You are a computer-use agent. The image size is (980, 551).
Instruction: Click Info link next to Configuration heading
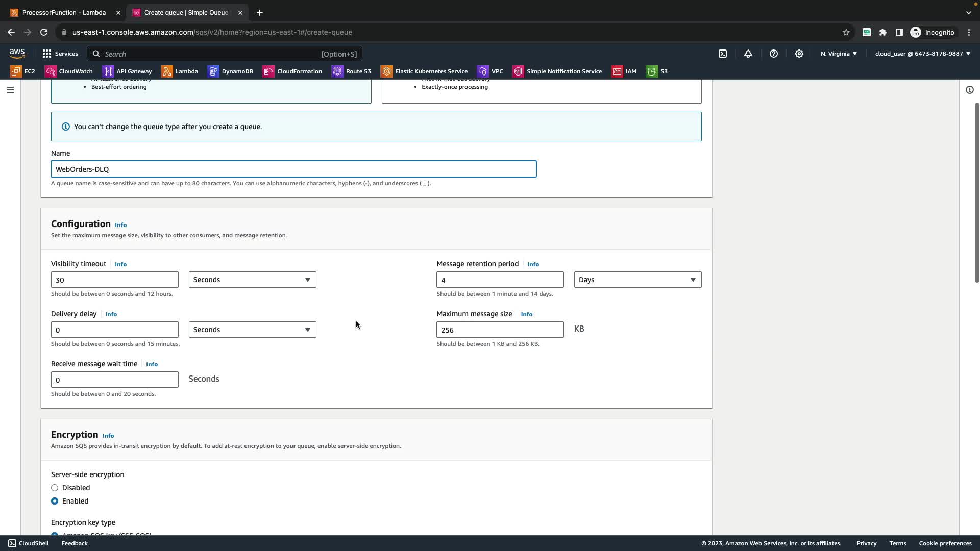120,225
